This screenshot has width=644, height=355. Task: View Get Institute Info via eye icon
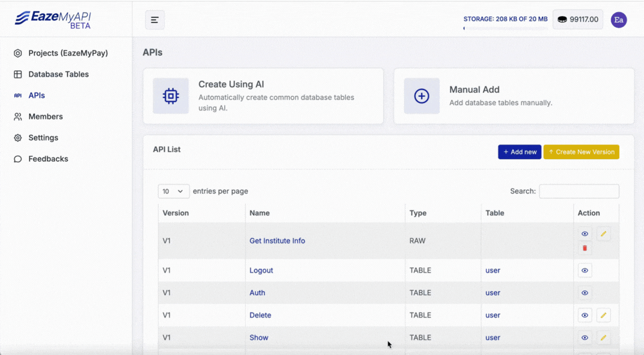point(585,234)
